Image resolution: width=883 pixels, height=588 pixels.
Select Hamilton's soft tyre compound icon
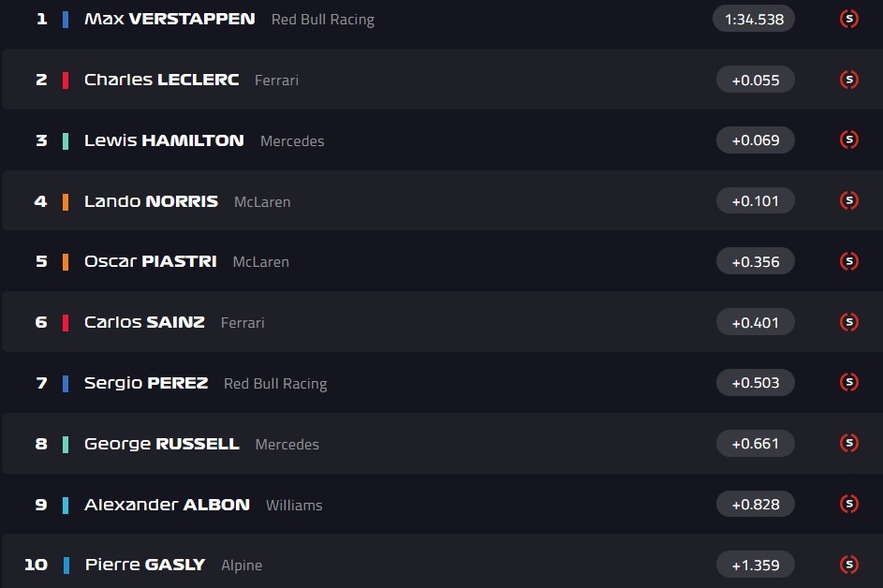coord(849,140)
